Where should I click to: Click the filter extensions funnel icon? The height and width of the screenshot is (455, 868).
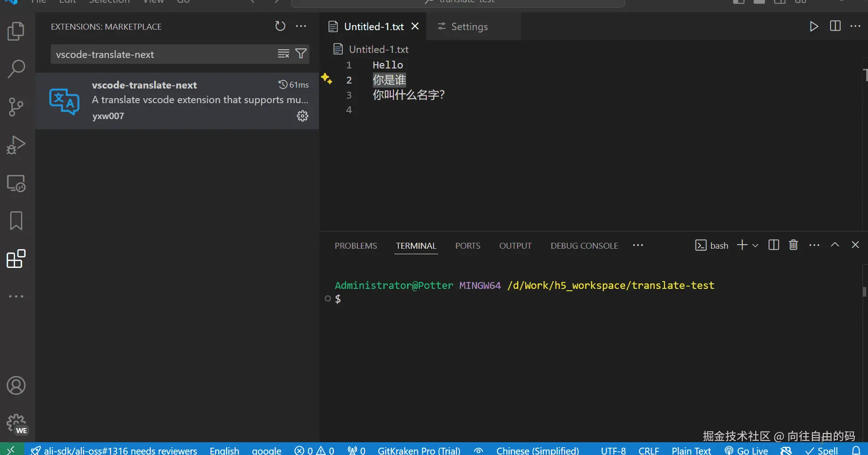click(301, 54)
